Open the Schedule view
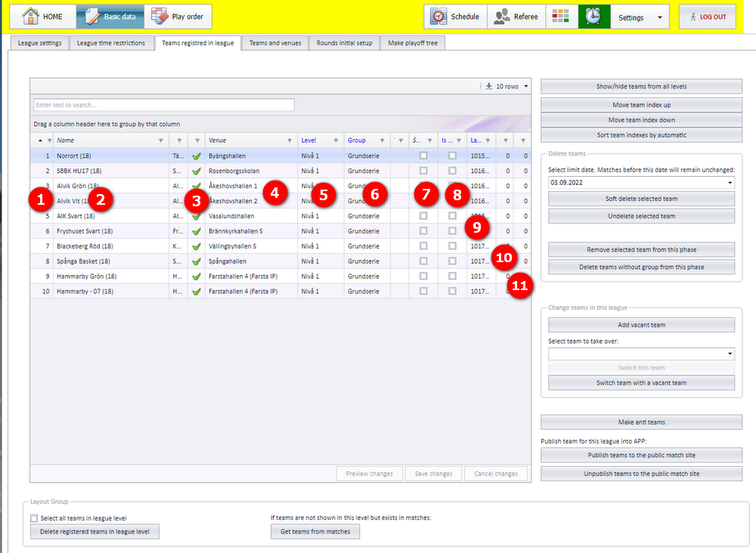756x553 pixels. point(456,17)
